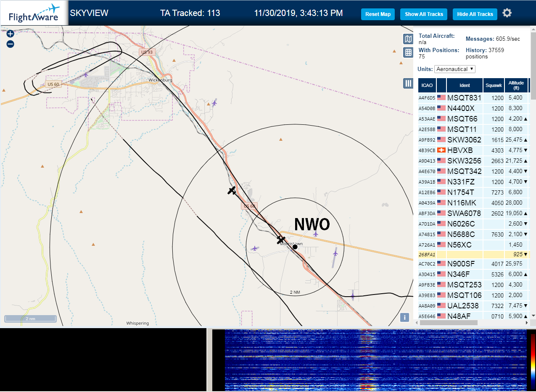536x392 pixels.
Task: Click the Swiss flag beside HBVXB
Action: tap(441, 150)
